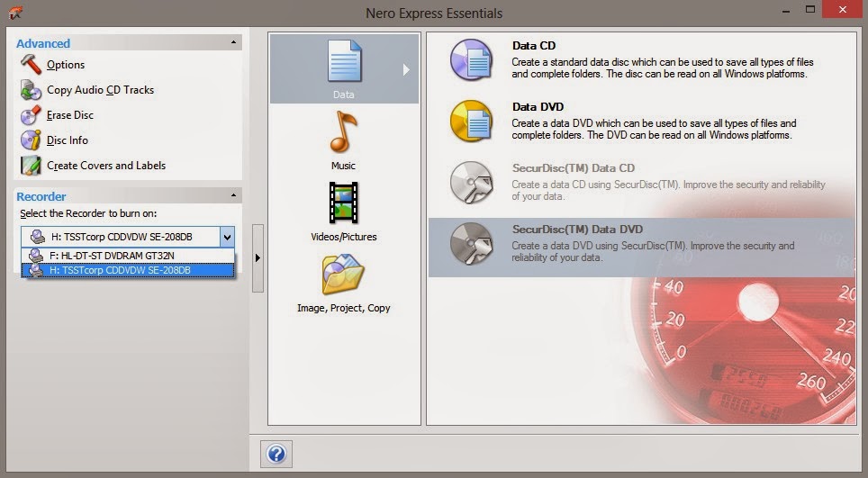Open Create Covers and Labels link
Screen dimensions: 868x478
point(106,166)
